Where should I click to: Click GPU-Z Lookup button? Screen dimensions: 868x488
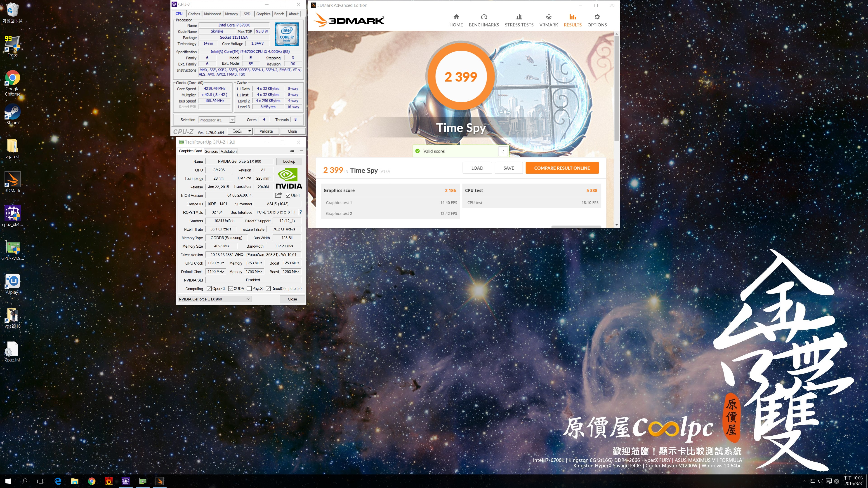289,161
